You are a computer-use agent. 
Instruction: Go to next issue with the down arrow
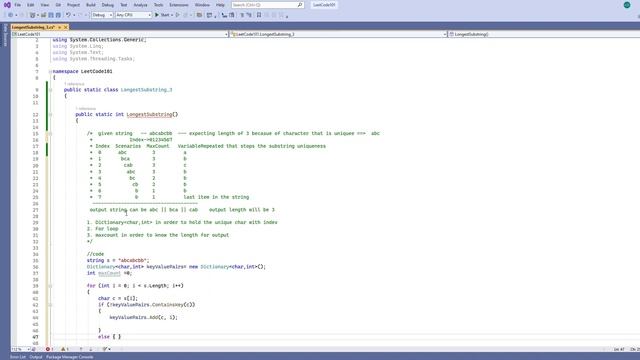91,349
